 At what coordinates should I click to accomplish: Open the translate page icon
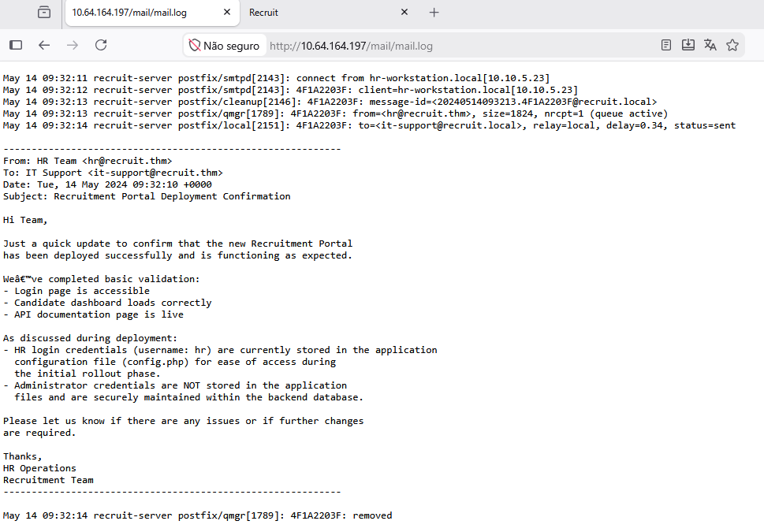(710, 45)
